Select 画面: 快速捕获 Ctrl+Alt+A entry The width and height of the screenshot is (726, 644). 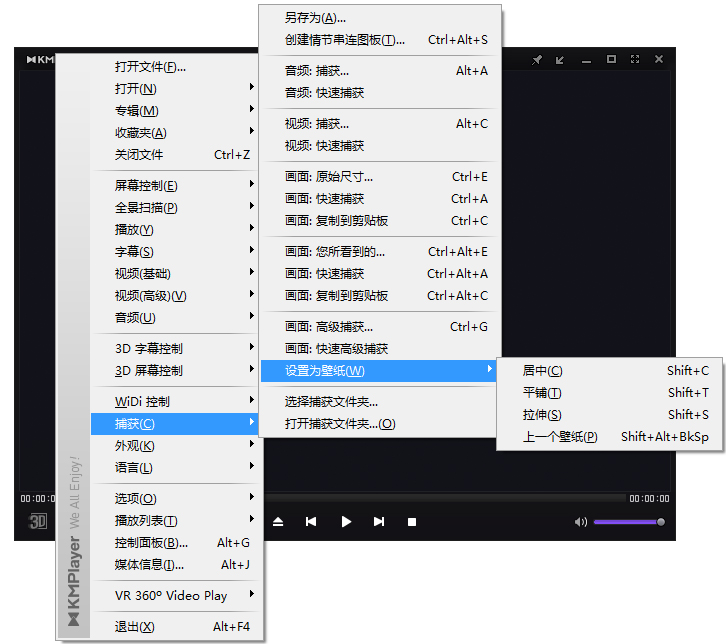[380, 274]
